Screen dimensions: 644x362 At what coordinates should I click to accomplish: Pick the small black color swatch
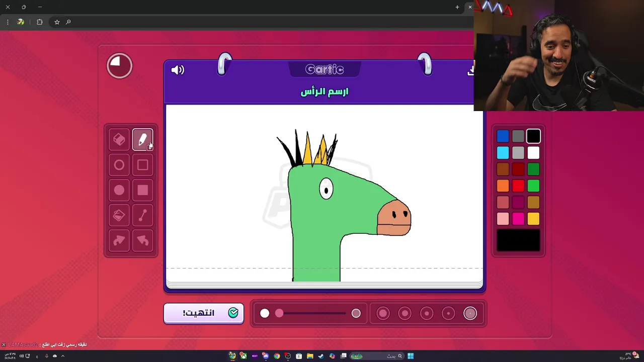[533, 136]
